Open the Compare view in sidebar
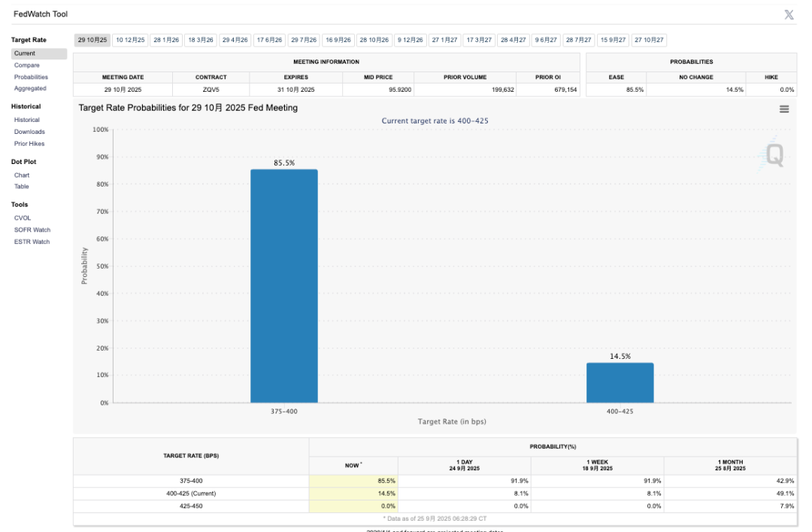This screenshot has height=532, width=812. 27,65
